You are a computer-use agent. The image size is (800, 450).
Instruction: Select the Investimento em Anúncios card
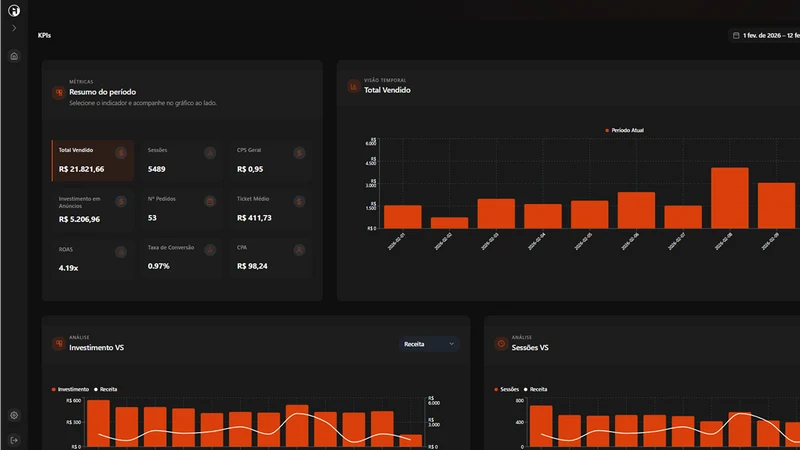pos(93,210)
